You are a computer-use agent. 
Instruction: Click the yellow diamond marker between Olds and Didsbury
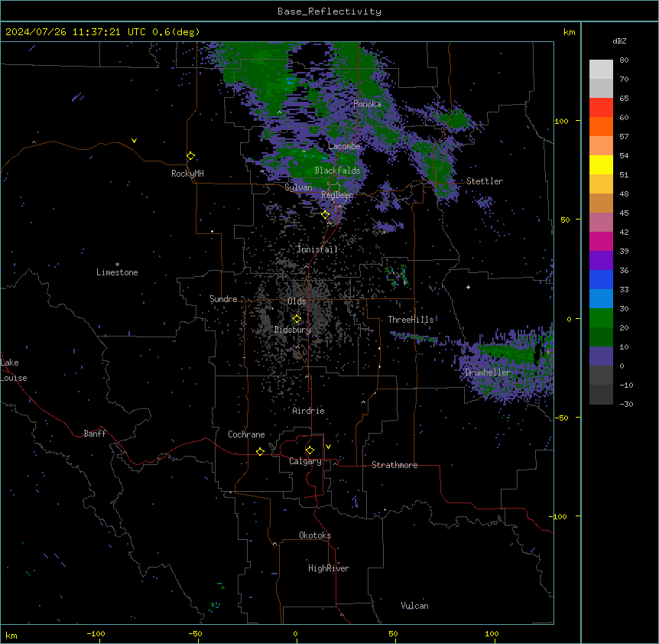point(297,319)
